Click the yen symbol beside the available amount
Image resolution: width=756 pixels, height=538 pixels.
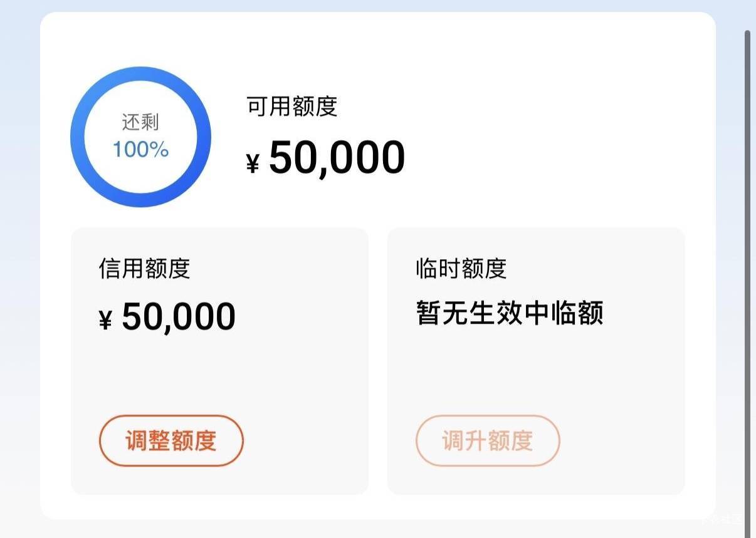pyautogui.click(x=253, y=164)
